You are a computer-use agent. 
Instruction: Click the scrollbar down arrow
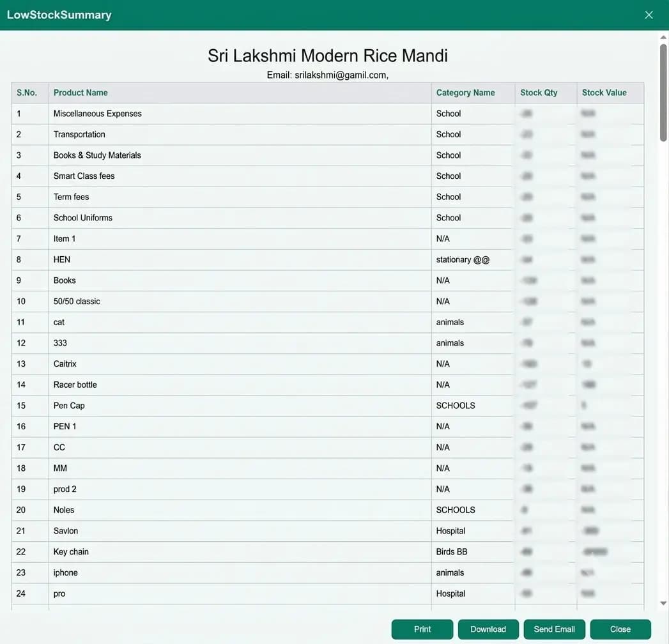pos(663,603)
